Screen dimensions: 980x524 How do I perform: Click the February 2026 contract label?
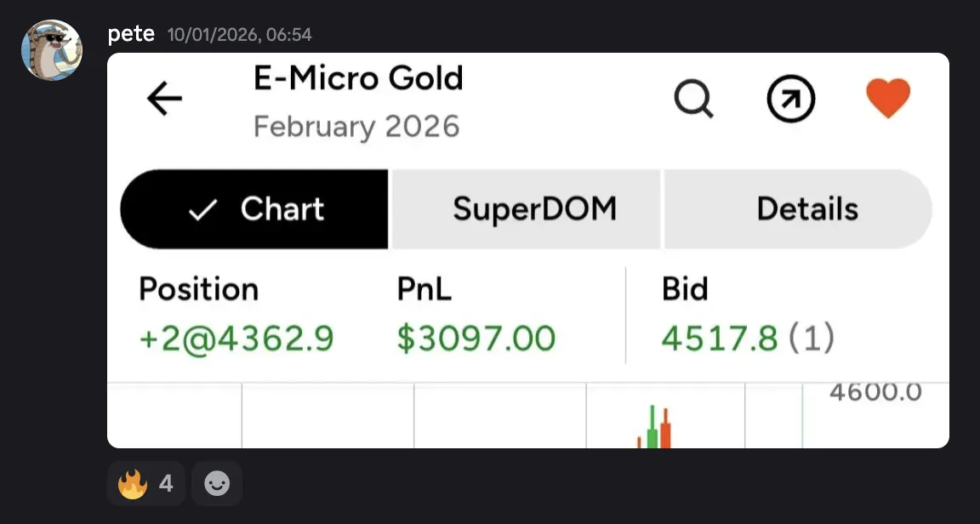pyautogui.click(x=356, y=128)
